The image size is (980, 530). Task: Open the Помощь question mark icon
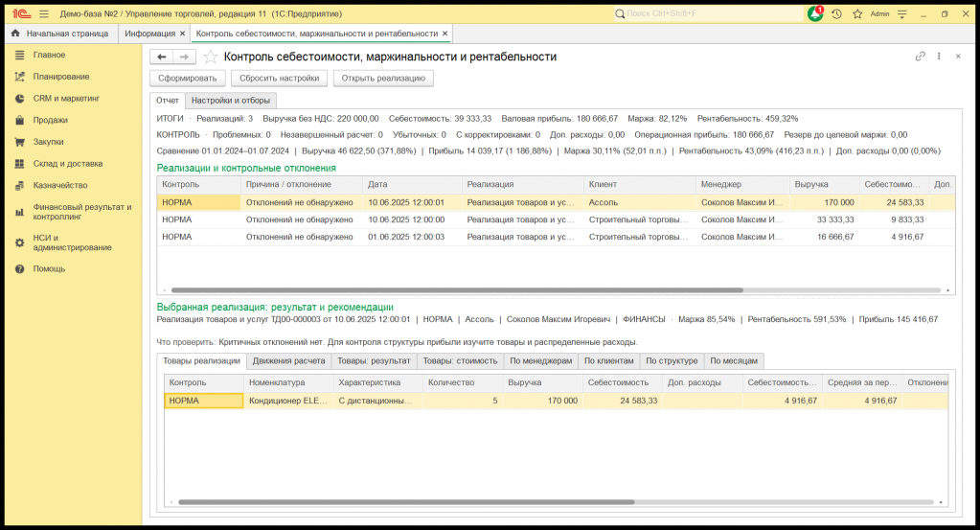click(x=20, y=268)
